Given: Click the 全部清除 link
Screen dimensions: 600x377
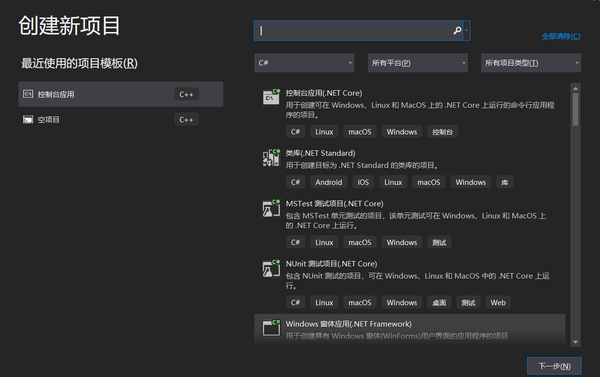Looking at the screenshot, I should (561, 36).
